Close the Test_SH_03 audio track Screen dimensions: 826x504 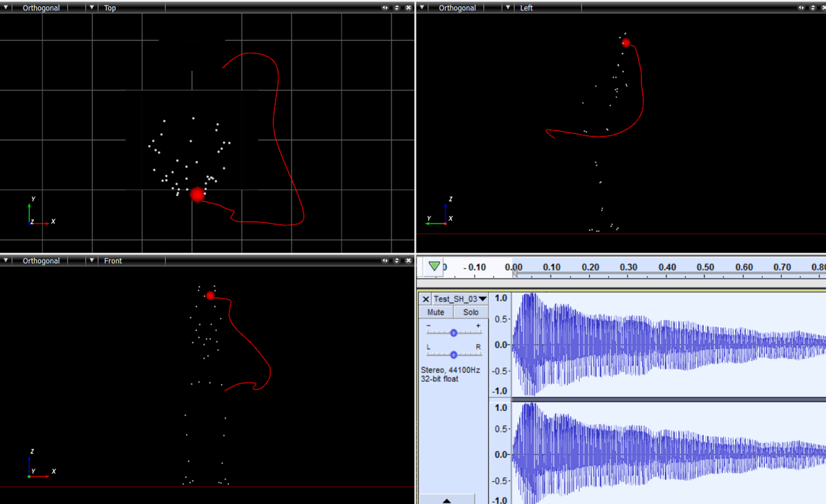[x=425, y=299]
